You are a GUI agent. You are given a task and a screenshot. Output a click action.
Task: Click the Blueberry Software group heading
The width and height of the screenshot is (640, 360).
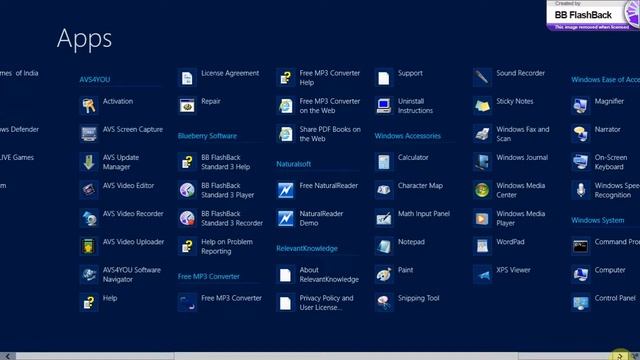[207, 136]
